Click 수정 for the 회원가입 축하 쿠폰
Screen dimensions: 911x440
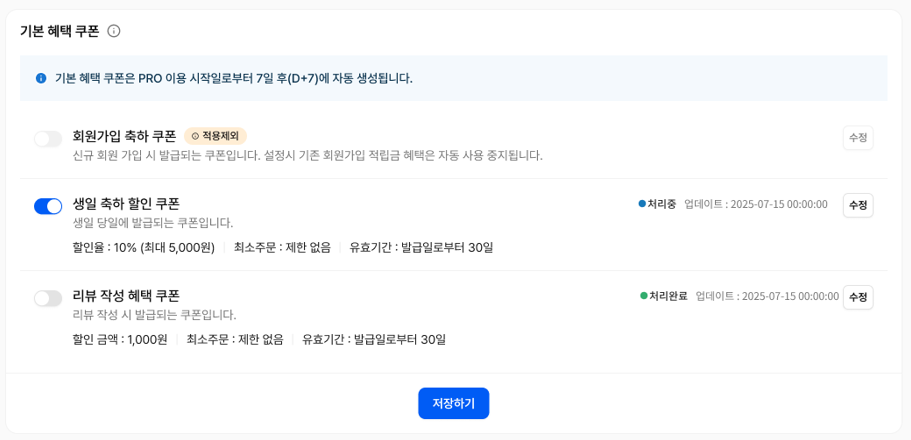point(857,138)
